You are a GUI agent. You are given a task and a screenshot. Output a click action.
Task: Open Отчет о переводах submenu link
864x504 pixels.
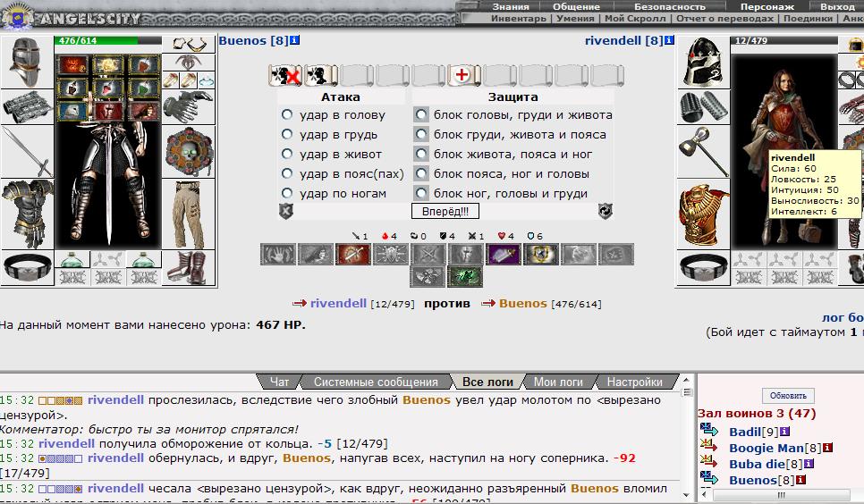[x=725, y=18]
